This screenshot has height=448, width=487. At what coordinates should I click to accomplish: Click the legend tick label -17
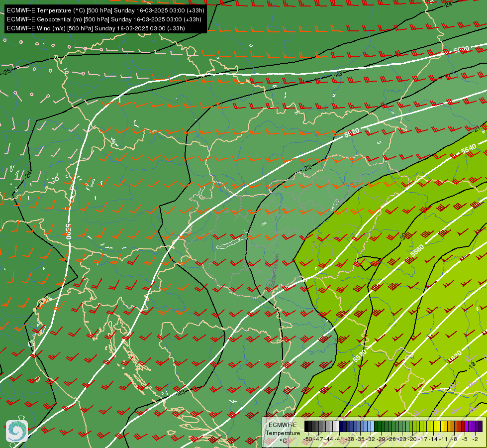[x=423, y=439]
